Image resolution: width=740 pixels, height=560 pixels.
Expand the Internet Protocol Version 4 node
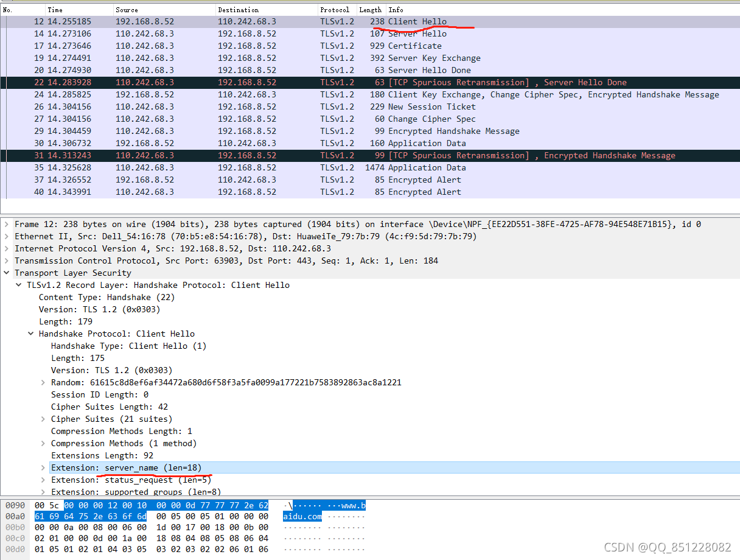[7, 248]
